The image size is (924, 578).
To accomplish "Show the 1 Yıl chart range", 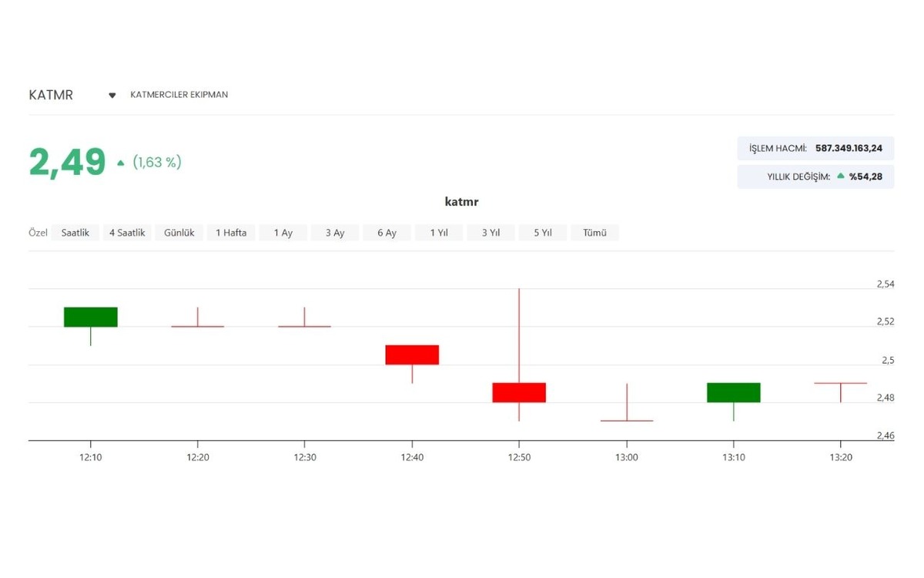I will pyautogui.click(x=439, y=233).
